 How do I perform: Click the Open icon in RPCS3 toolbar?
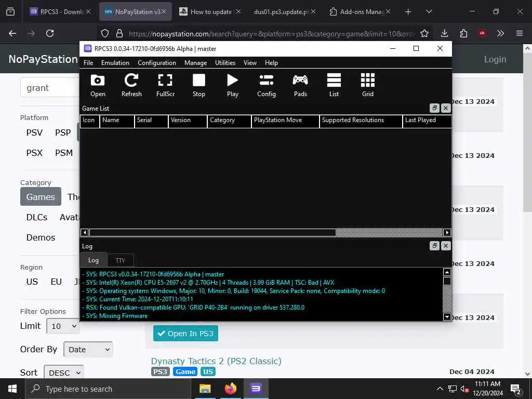pyautogui.click(x=98, y=85)
